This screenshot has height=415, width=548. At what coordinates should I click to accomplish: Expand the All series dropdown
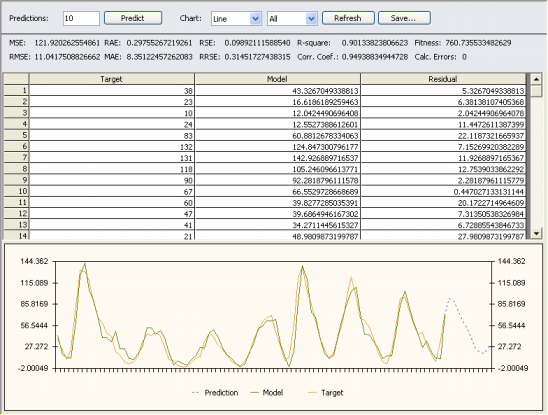311,19
